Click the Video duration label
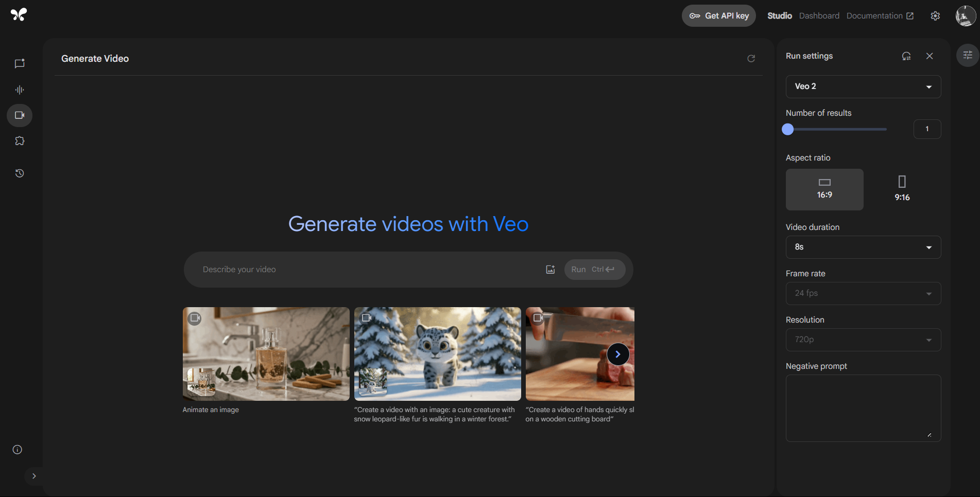The width and height of the screenshot is (980, 497). pyautogui.click(x=813, y=227)
